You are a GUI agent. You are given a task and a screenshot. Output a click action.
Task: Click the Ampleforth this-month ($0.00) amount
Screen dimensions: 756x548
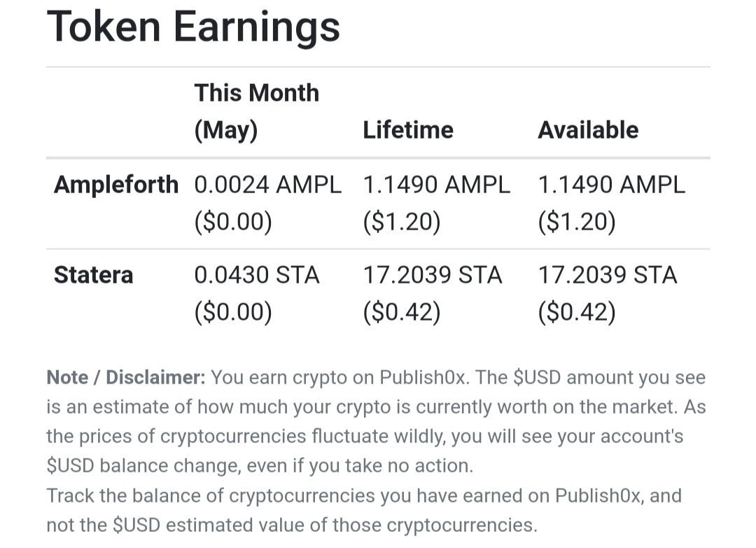233,222
